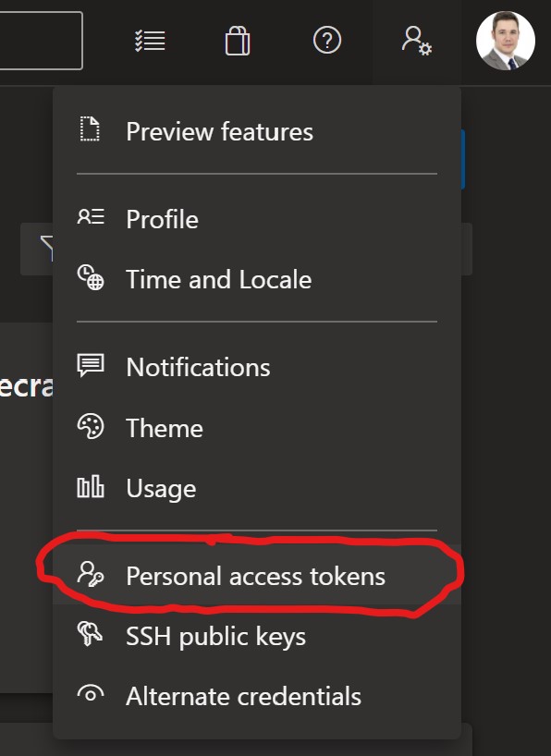Viewport: 551px width, 756px height.
Task: Click the keys icon beside SSH public keys
Action: pyautogui.click(x=91, y=633)
